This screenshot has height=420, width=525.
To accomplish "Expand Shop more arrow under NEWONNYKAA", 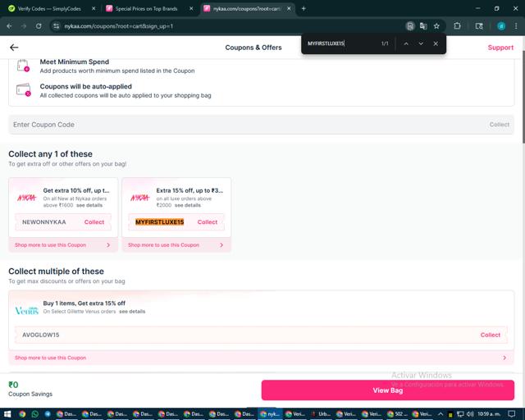I will (x=108, y=245).
